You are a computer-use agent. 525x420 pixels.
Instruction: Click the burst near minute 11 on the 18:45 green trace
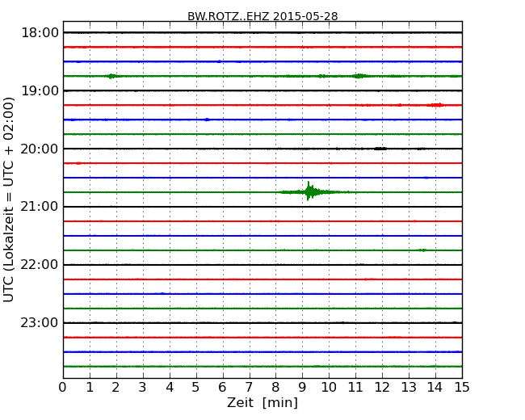click(x=359, y=76)
